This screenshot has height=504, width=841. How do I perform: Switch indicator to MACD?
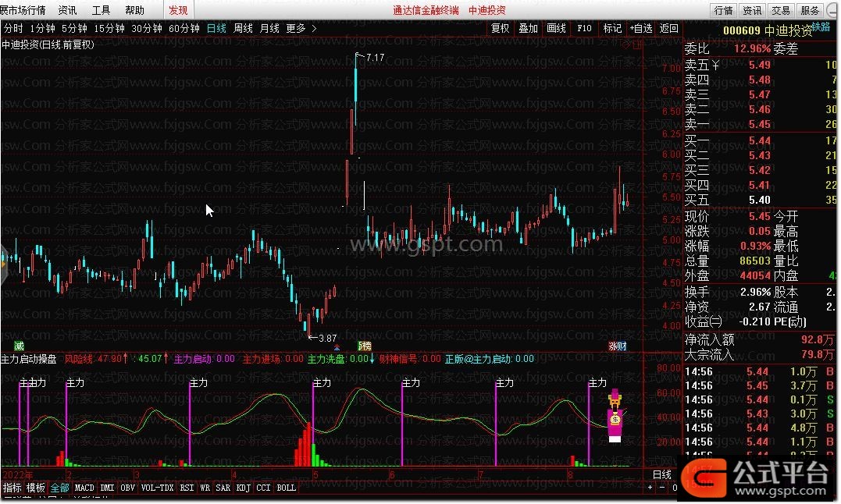(x=84, y=488)
